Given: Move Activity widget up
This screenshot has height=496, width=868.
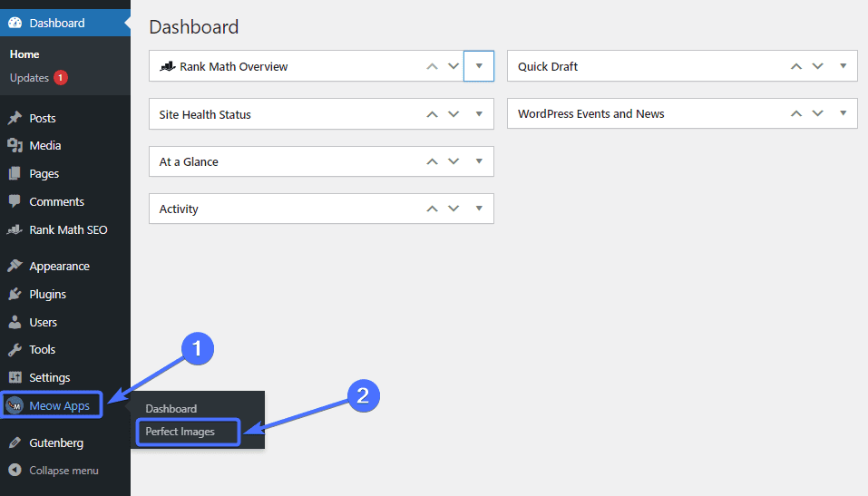Looking at the screenshot, I should coord(432,209).
